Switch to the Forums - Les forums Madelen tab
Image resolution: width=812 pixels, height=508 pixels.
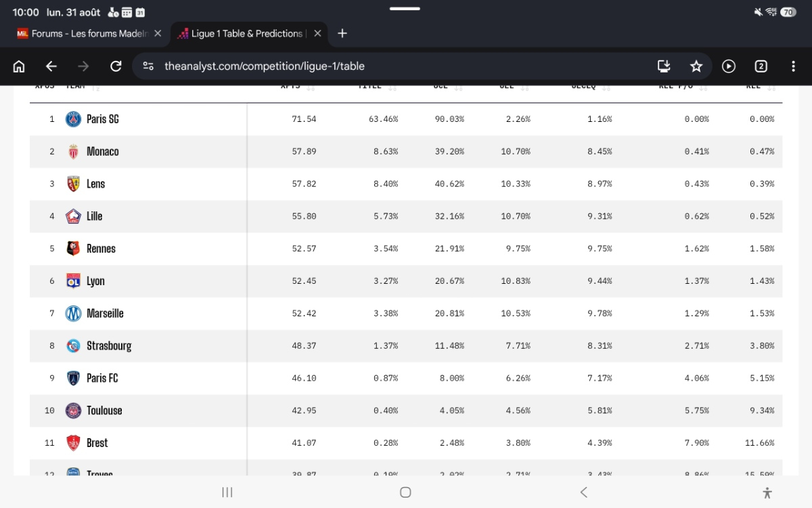(x=88, y=33)
